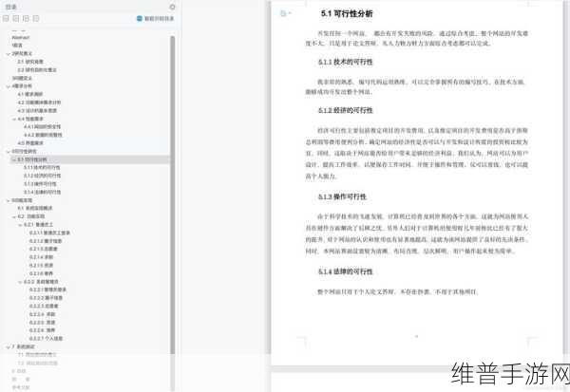Screen dimensions: 570x392
Task: Open the page icon dropdown beside heading 5.1
Action: click(286, 14)
